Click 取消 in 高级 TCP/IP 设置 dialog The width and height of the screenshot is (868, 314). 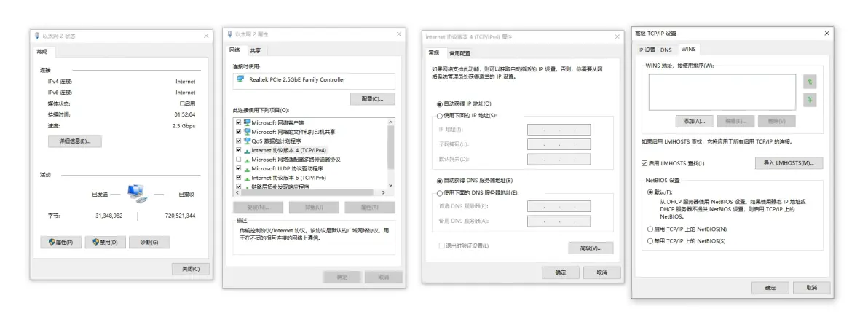811,288
